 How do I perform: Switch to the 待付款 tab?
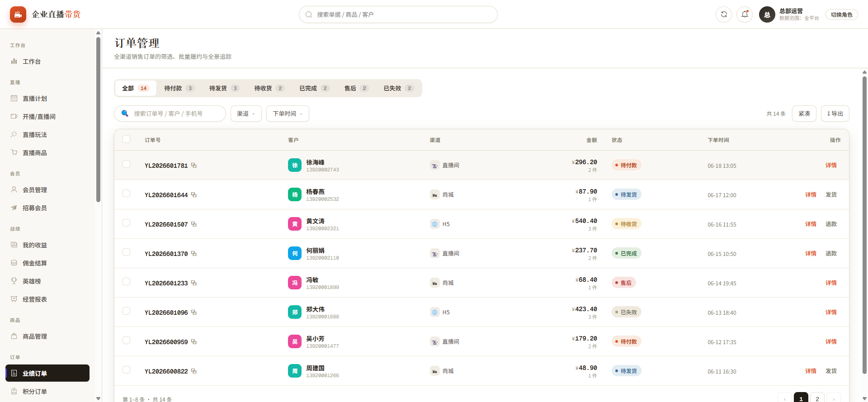[179, 88]
